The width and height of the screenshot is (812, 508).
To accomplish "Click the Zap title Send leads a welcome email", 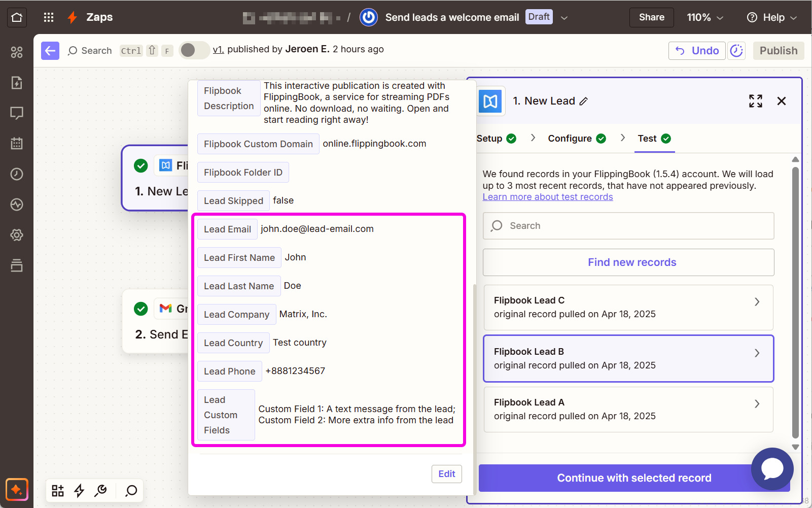I will click(x=452, y=17).
